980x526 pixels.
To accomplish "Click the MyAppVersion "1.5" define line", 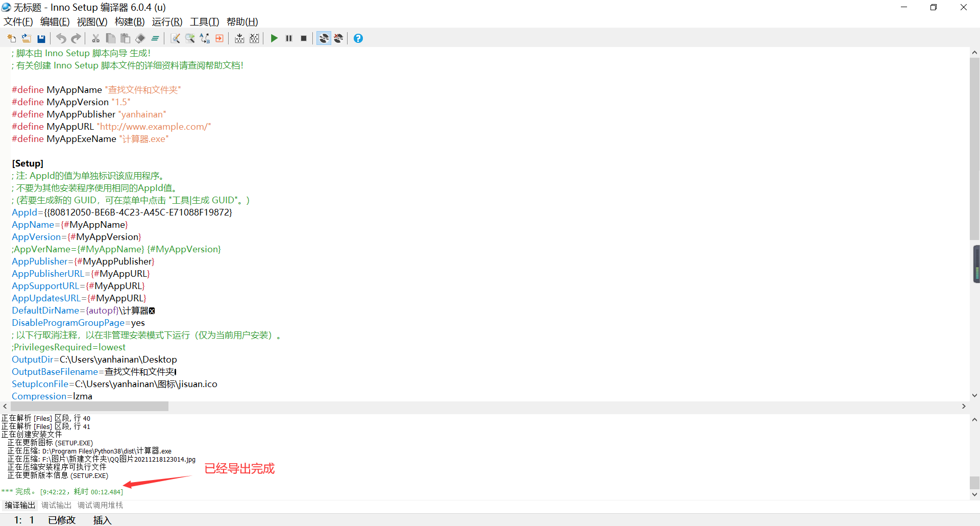I will click(71, 102).
